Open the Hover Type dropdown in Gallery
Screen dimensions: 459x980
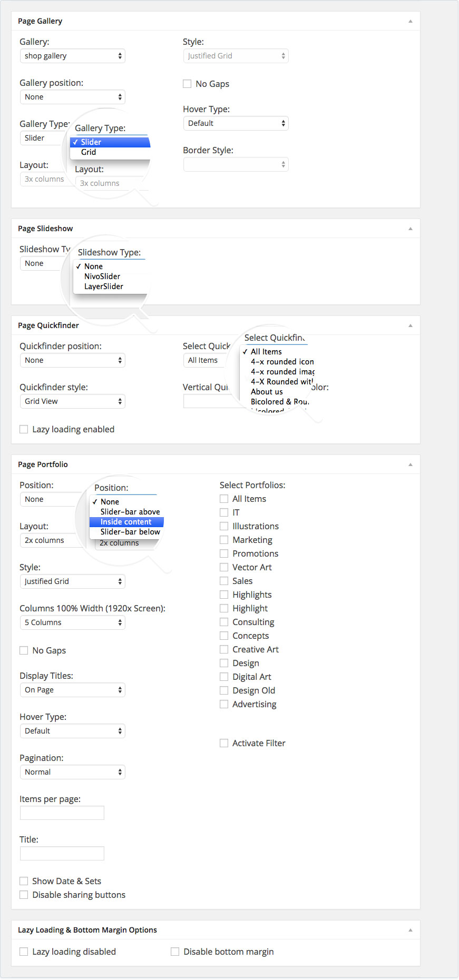point(236,123)
